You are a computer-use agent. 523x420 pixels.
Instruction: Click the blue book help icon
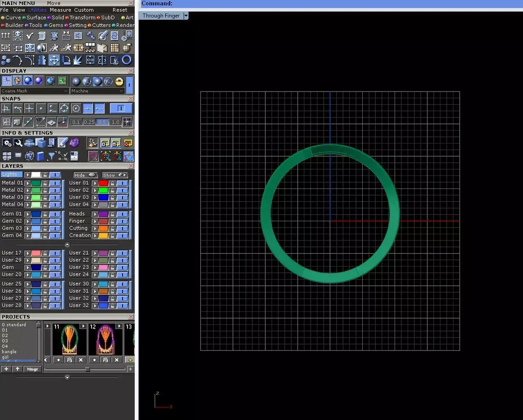(40, 156)
